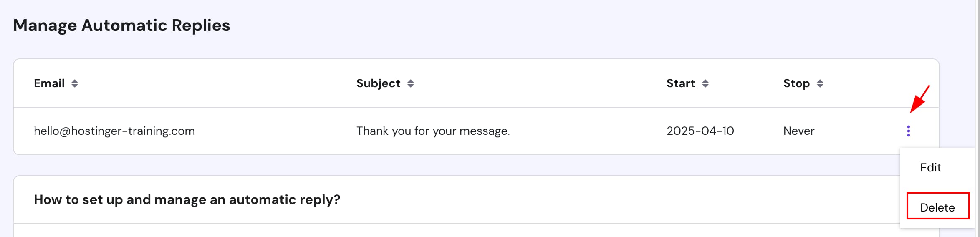Click the Subject column header label
Screen dimensions: 980x237
378,83
